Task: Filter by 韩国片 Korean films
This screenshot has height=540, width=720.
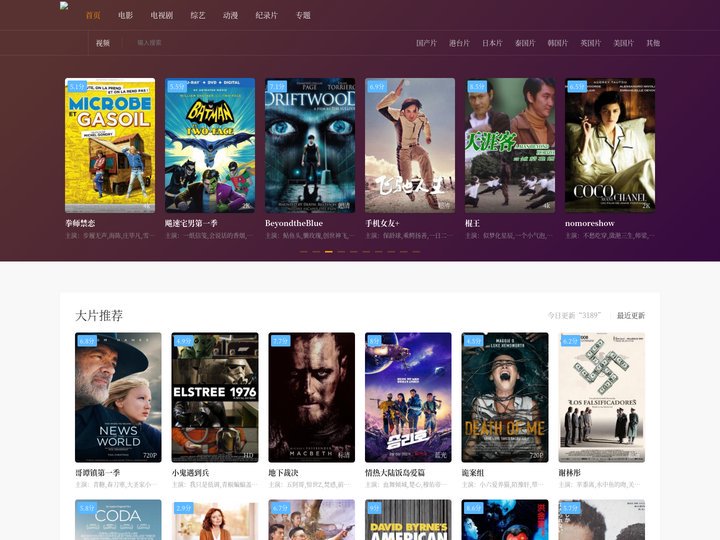Action: click(x=557, y=43)
